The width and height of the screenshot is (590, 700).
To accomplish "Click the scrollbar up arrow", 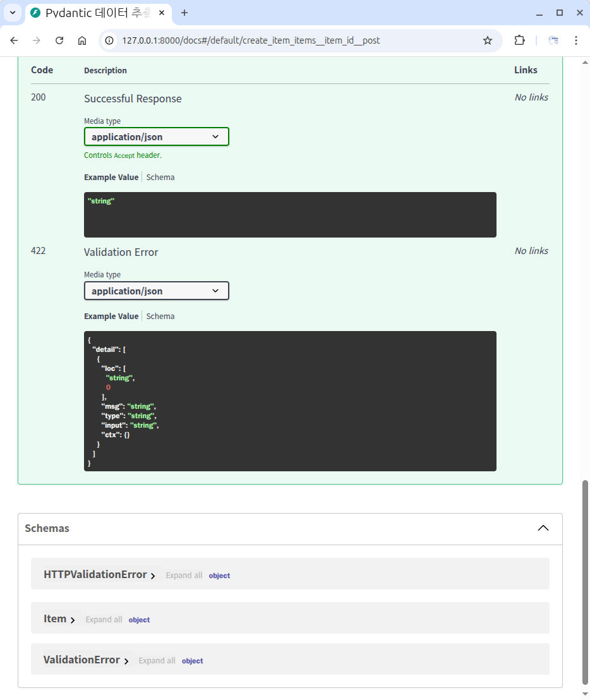I will tap(585, 62).
